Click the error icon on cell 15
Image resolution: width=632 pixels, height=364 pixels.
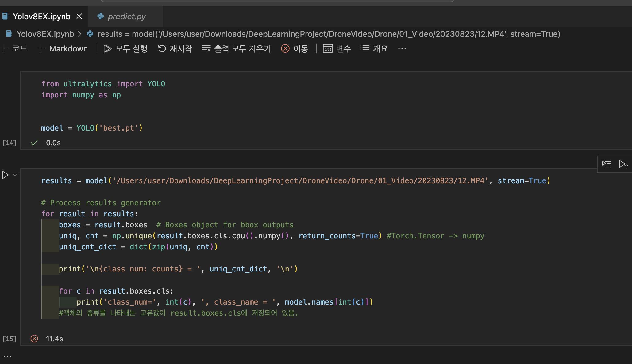tap(34, 339)
